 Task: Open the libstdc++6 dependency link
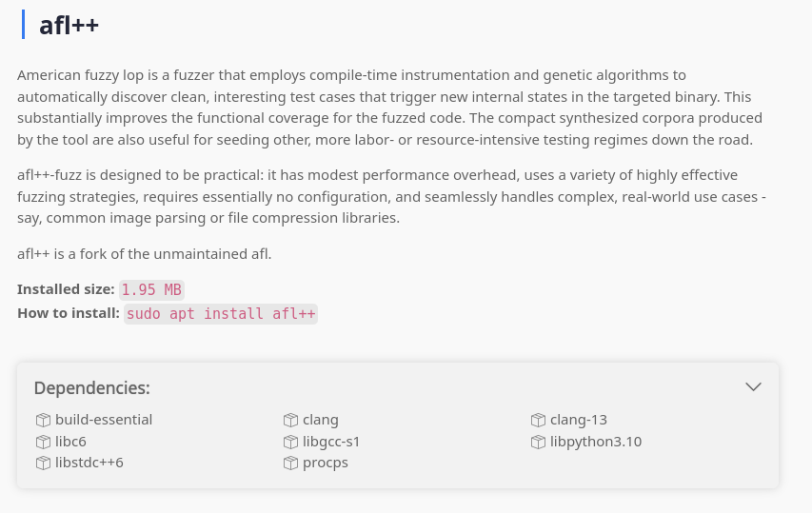click(x=89, y=463)
